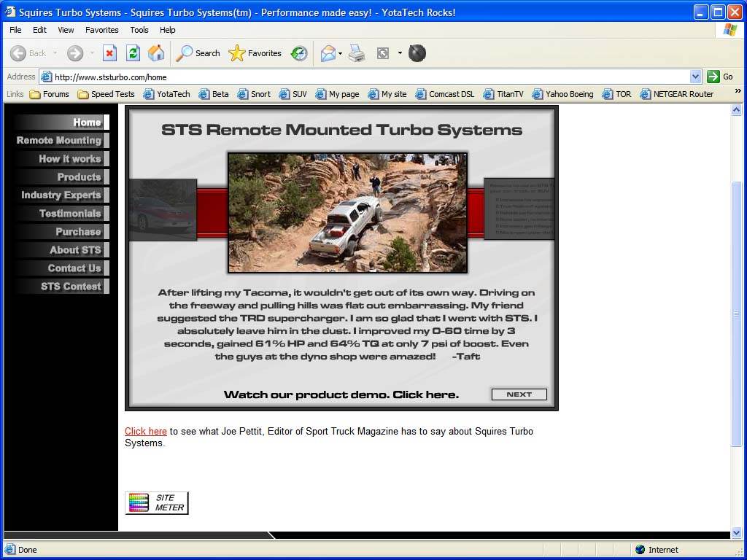Screen dimensions: 747x560
Task: Open the Tools menu
Action: tap(139, 30)
